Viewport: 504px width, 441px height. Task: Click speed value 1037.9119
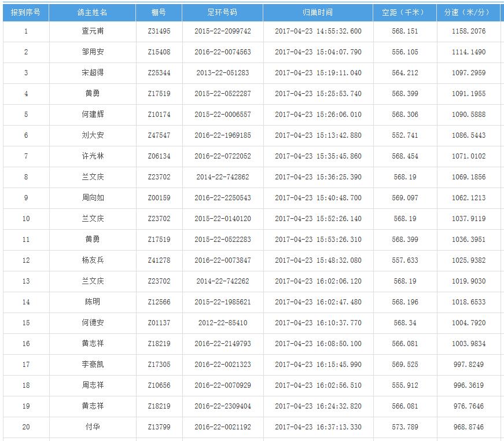point(468,219)
